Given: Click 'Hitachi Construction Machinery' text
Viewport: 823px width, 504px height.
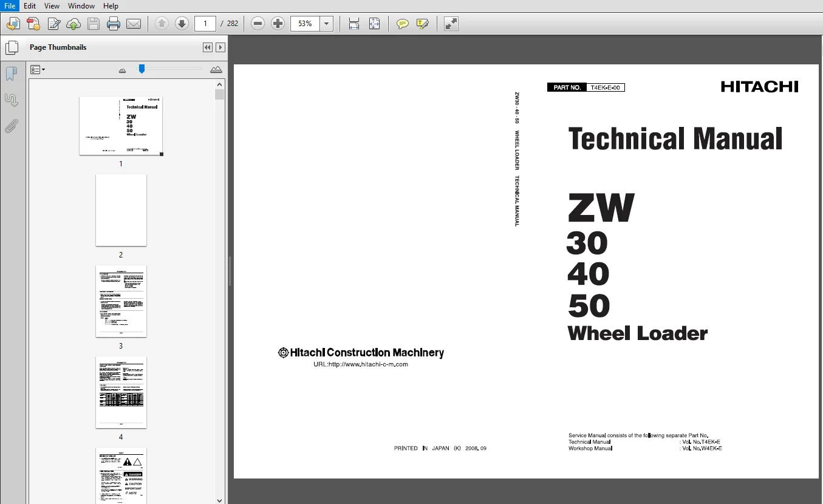Looking at the screenshot, I should coord(361,352).
